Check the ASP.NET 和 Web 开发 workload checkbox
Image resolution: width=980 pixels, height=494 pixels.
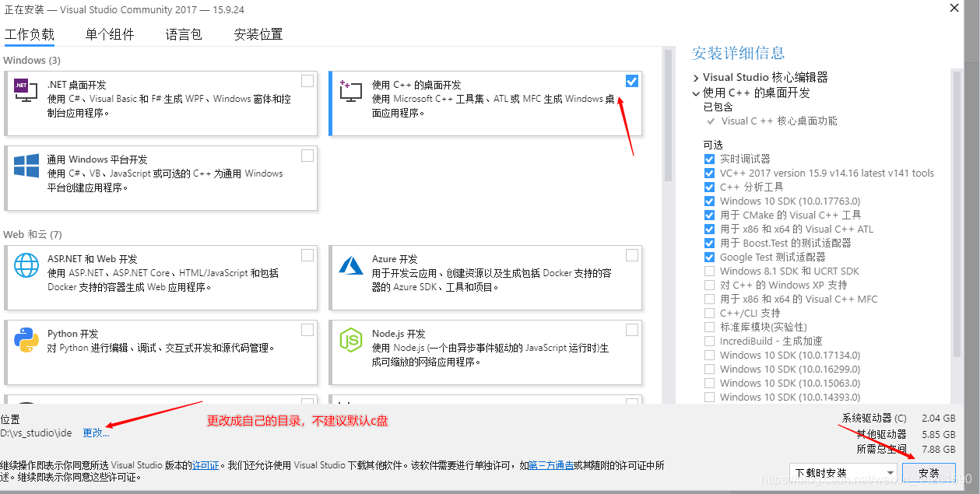pyautogui.click(x=307, y=255)
